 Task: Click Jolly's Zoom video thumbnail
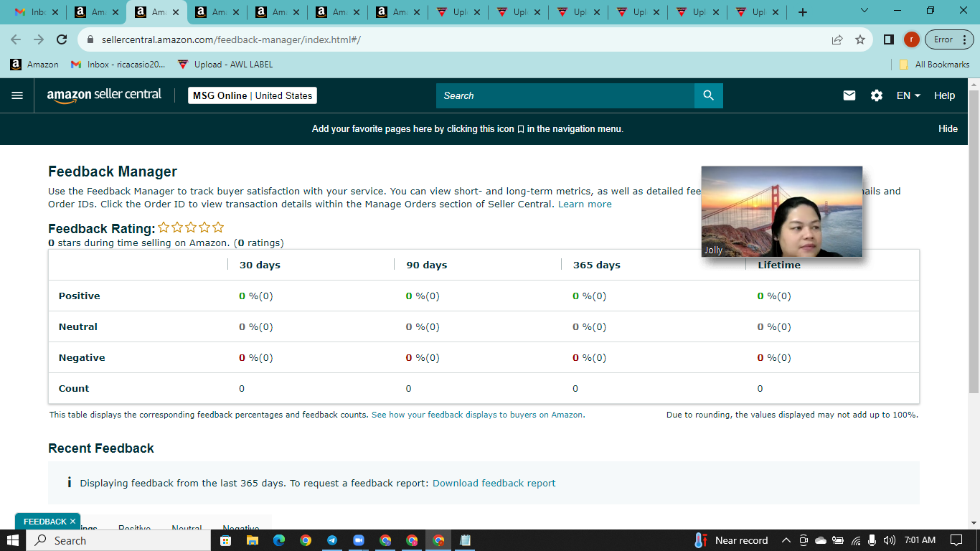[x=782, y=212]
